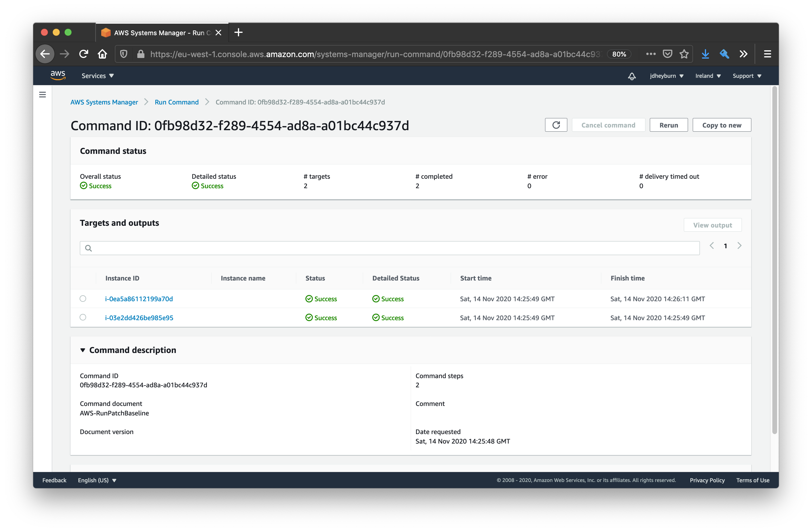The width and height of the screenshot is (812, 532).
Task: Save page to Pocket icon
Action: [x=667, y=54]
